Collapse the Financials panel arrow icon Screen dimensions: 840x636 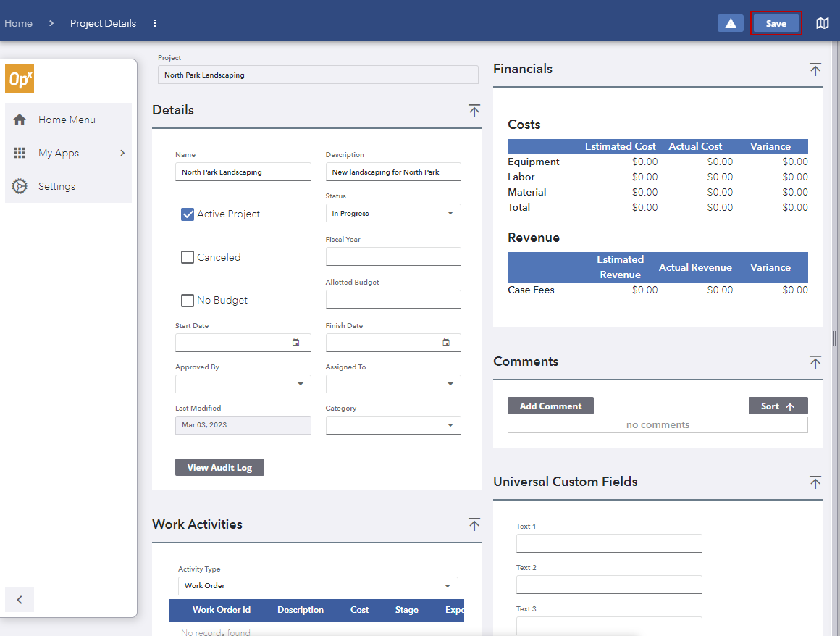click(x=815, y=70)
